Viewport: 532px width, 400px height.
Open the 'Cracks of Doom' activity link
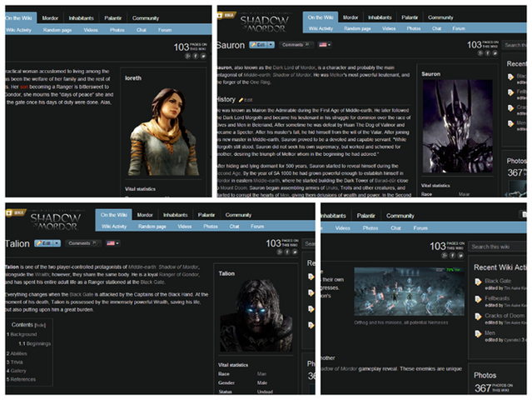pyautogui.click(x=505, y=316)
